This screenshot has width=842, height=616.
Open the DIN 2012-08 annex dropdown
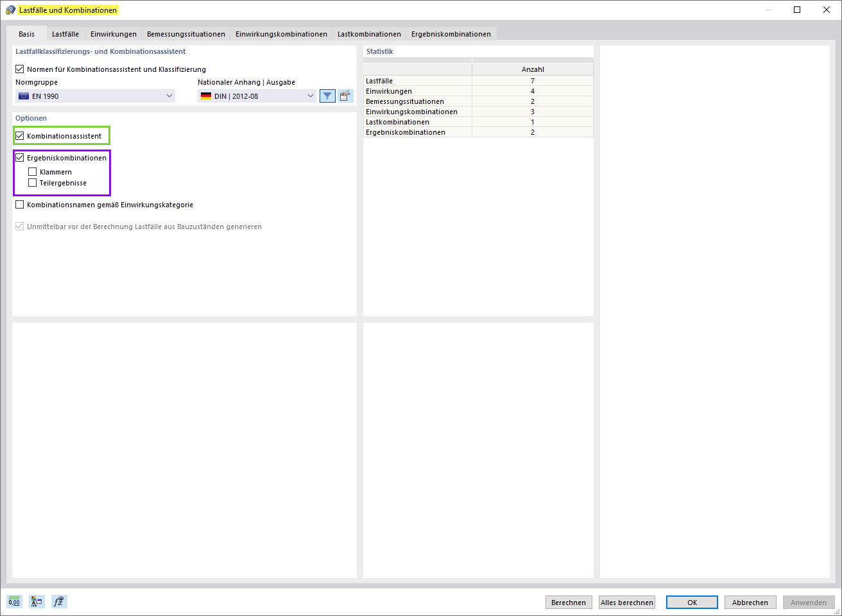(x=311, y=95)
